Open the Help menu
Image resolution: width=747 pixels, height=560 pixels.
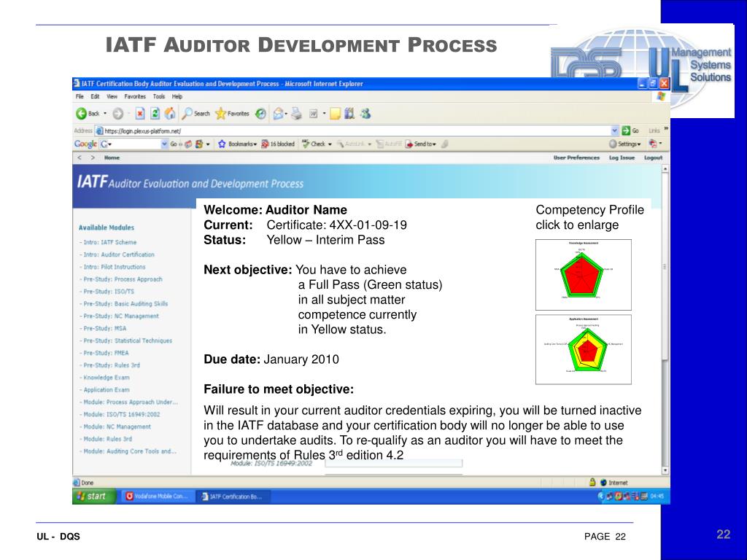point(177,96)
